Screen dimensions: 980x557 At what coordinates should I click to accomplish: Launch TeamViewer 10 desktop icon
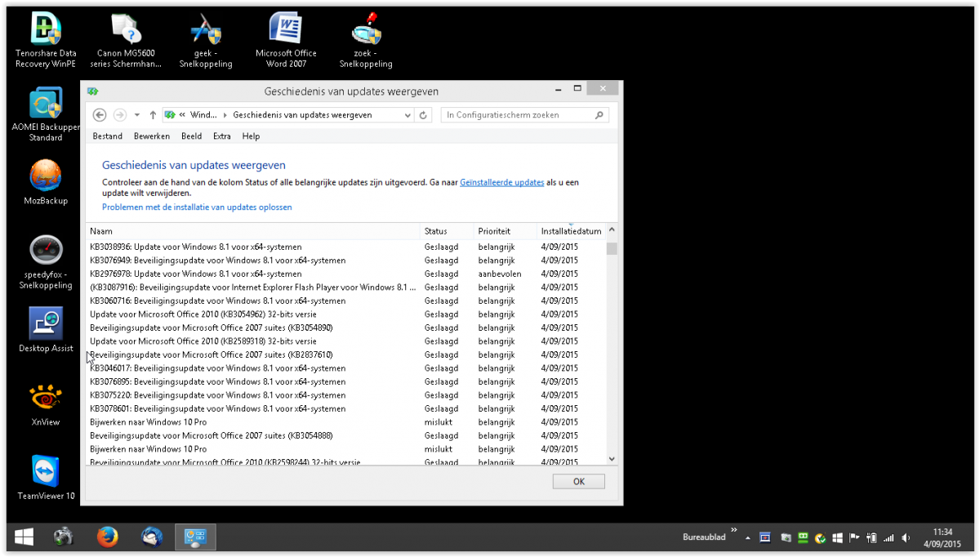(46, 478)
